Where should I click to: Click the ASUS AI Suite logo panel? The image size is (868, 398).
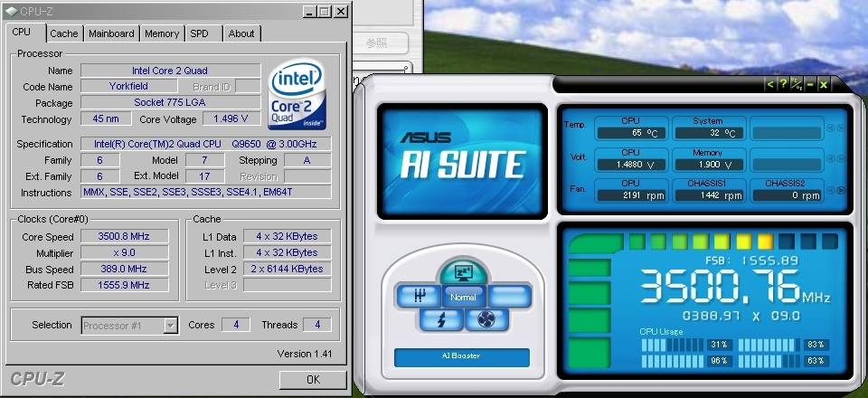462,160
